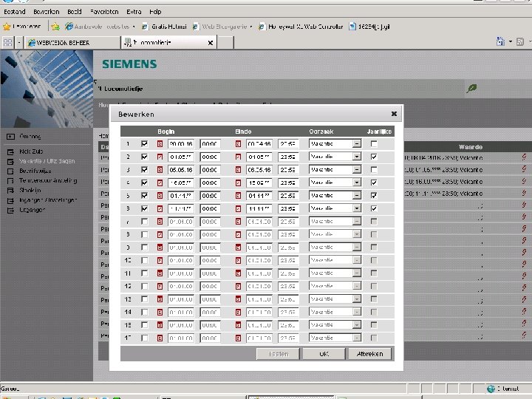The height and width of the screenshot is (399, 532).
Task: Open the new blank browser tab
Action: [225, 43]
